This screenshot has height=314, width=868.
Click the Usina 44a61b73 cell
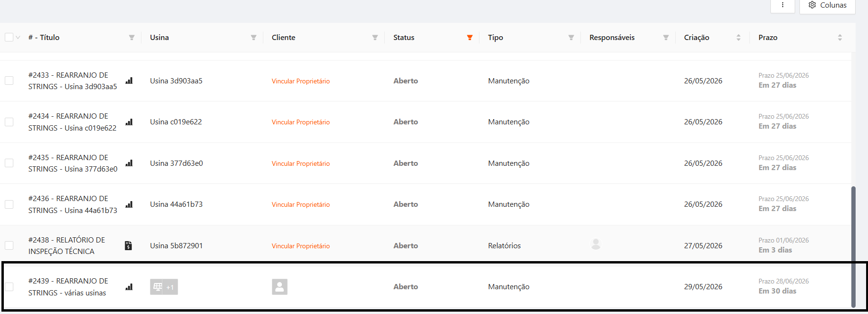point(176,204)
